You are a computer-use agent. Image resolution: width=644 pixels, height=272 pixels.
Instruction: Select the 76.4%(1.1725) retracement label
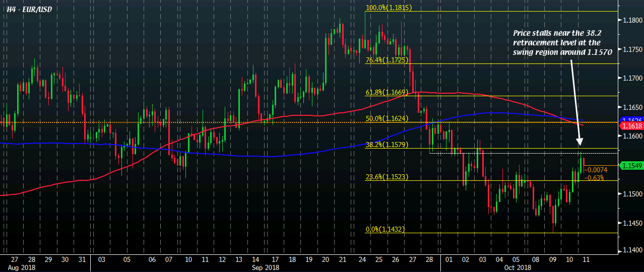[388, 60]
